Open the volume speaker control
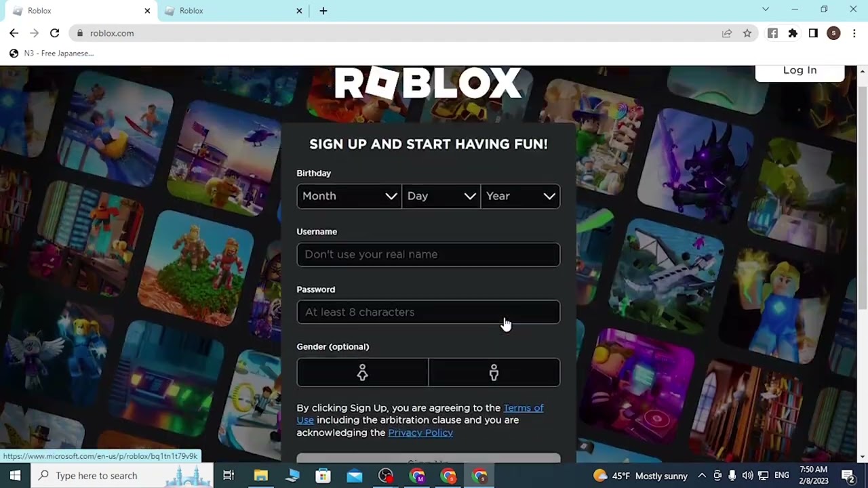868x488 pixels. coord(747,475)
